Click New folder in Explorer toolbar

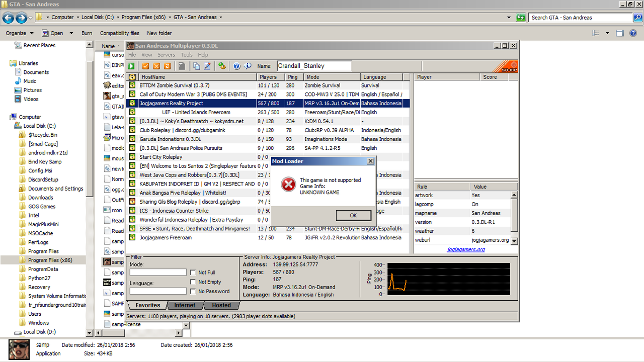159,33
